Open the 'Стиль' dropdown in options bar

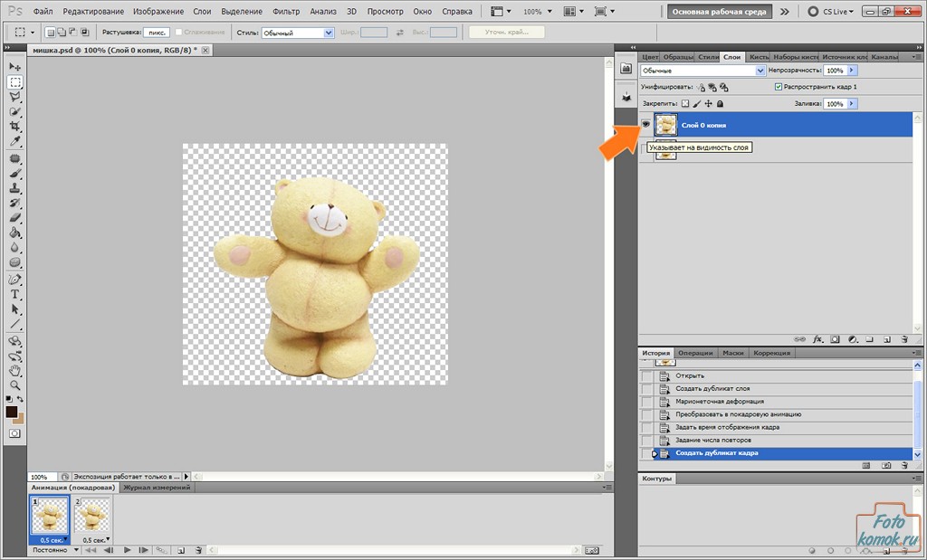click(x=298, y=33)
